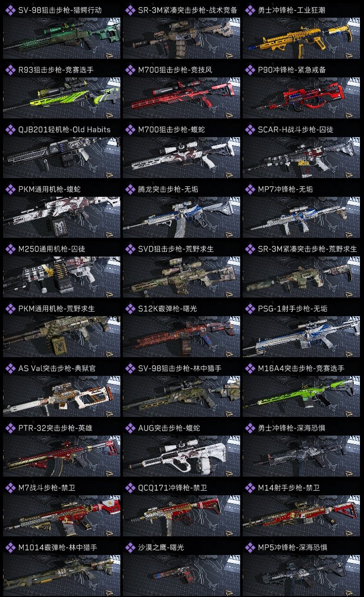The width and height of the screenshot is (364, 597).
Task: Choose the PKM通用机枪-蝮蛇 skin image
Action: pos(62,218)
